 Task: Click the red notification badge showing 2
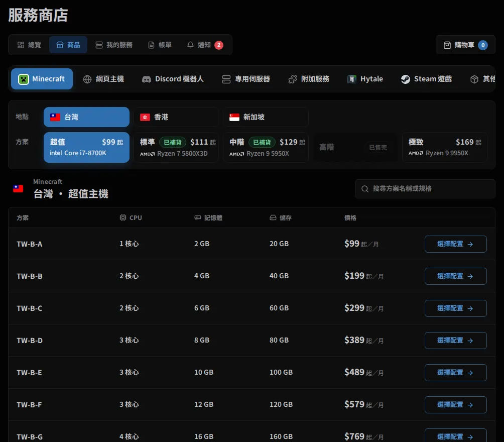click(219, 45)
